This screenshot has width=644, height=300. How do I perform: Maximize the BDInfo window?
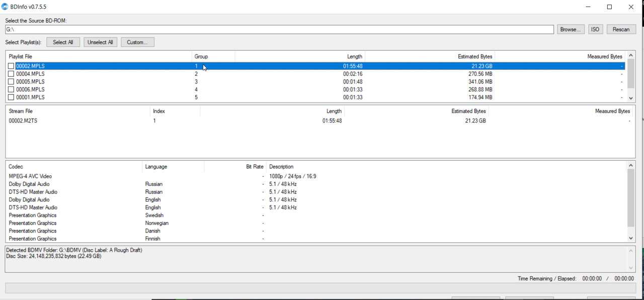[x=609, y=7]
